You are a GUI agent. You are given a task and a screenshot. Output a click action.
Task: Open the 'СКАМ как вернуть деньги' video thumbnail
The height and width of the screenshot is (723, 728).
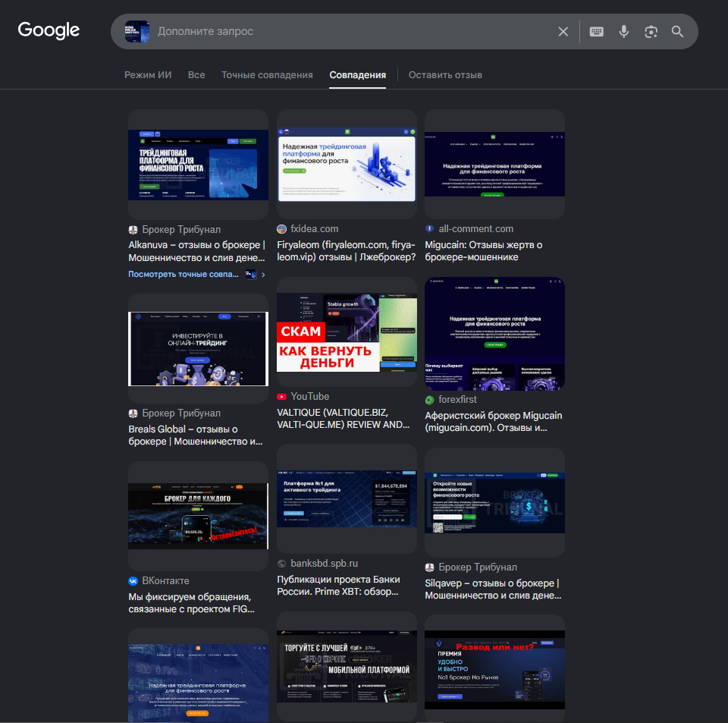click(347, 332)
